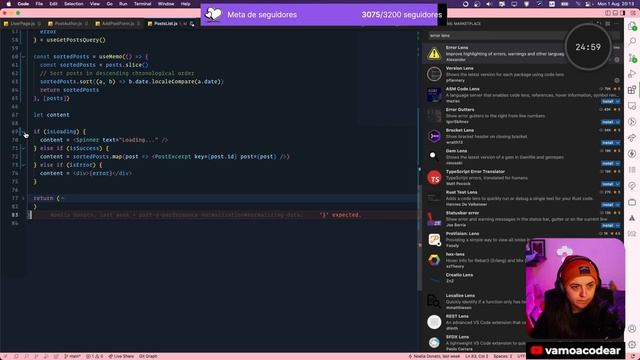Screen dimensions: 640x360
Task: Open extensions view more actions ellipsis
Action: (x=616, y=24)
